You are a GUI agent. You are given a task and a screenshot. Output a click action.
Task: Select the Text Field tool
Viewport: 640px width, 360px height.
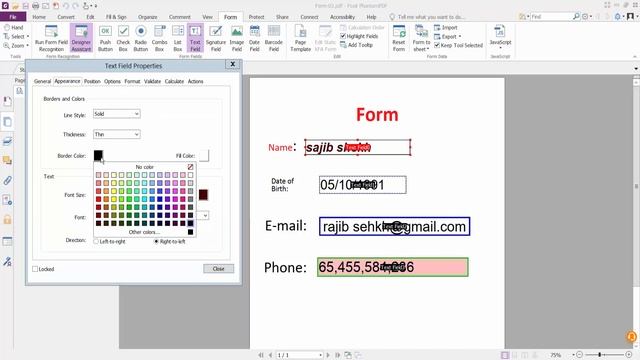195,38
